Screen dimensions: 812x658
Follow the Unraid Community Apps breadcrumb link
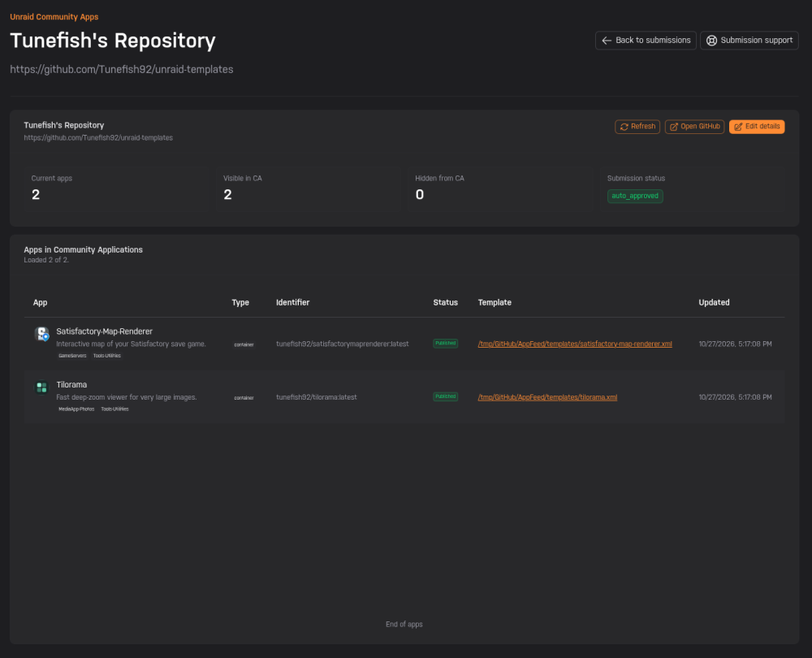click(54, 16)
